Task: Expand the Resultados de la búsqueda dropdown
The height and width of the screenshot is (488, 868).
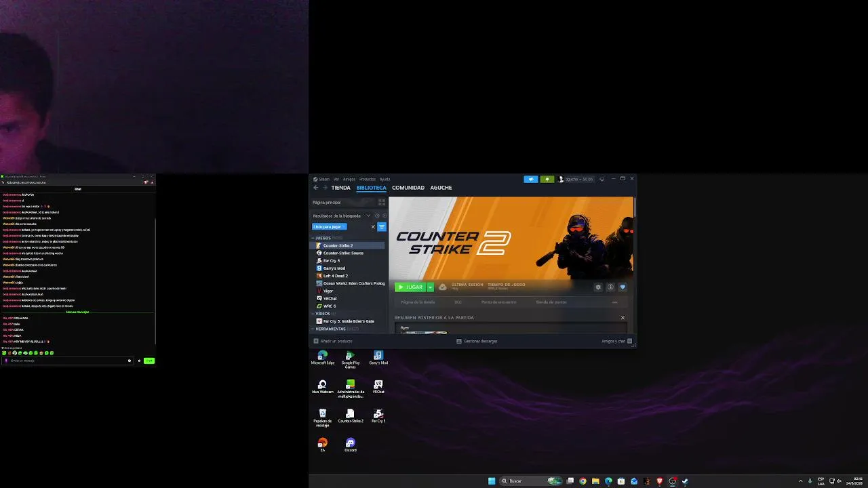Action: pyautogui.click(x=368, y=216)
